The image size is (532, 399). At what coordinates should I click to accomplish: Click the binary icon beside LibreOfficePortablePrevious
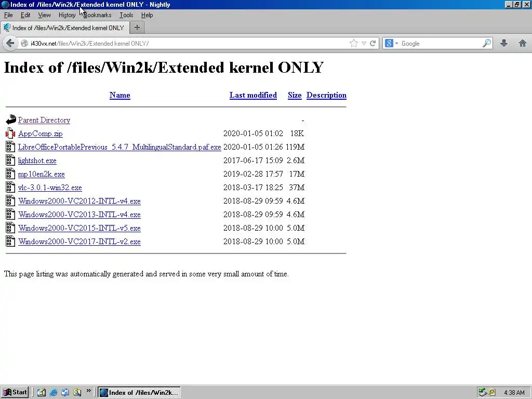point(10,147)
